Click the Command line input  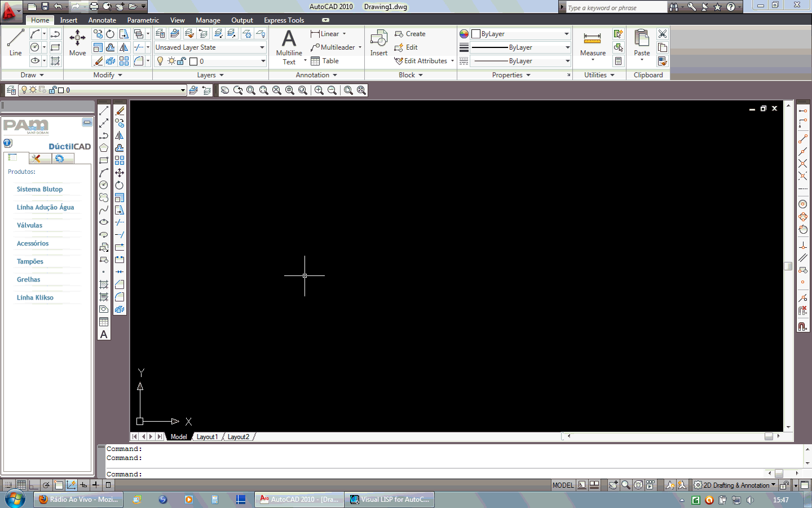point(434,474)
